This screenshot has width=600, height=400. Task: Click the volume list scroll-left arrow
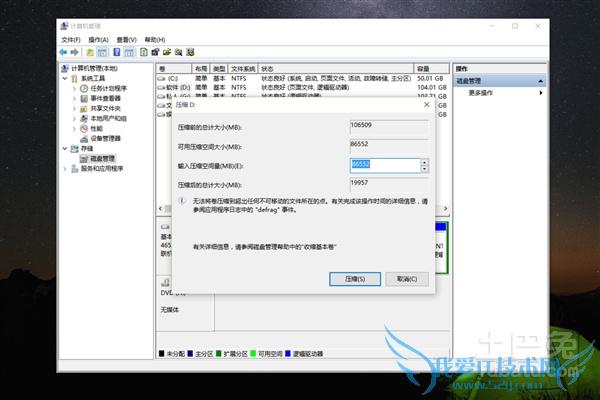(160, 209)
